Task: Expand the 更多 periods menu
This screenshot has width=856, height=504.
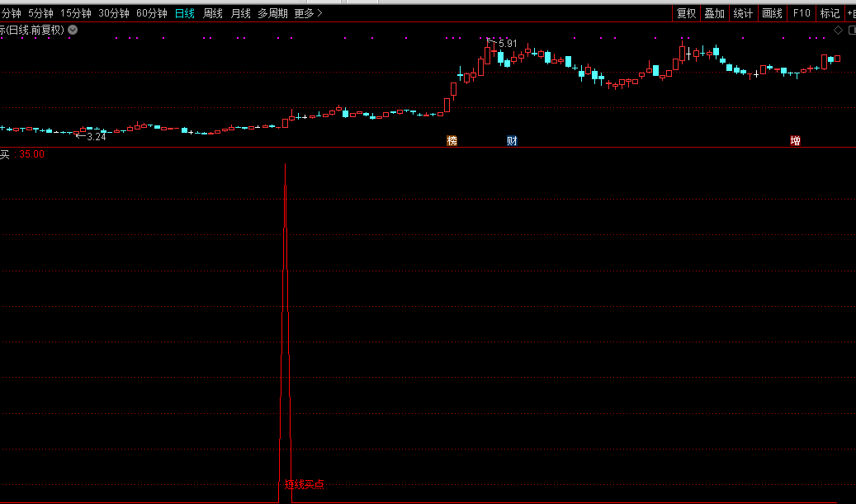Action: click(x=308, y=13)
